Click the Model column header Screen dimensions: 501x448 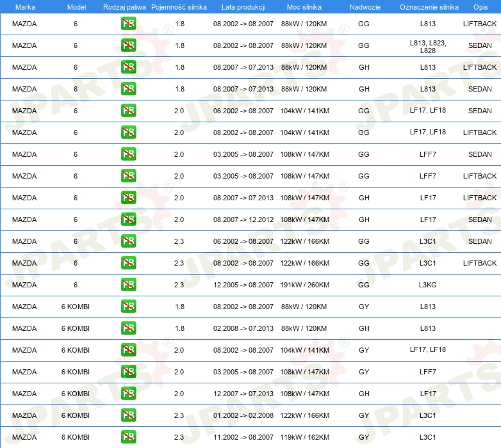point(76,7)
